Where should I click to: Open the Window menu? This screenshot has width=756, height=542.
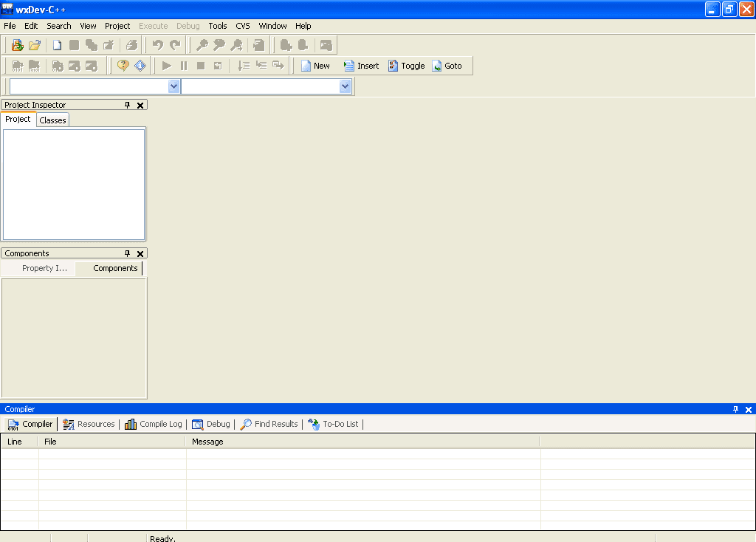pyautogui.click(x=272, y=26)
